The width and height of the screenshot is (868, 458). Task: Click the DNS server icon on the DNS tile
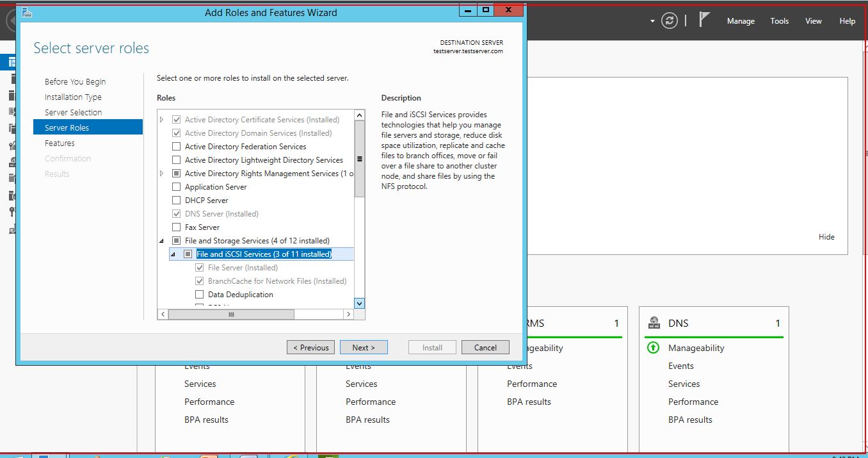pyautogui.click(x=654, y=323)
